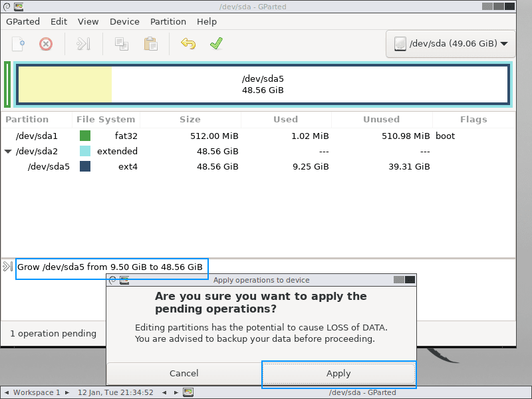532x399 pixels.
Task: Select the ext4 swatch next to sda5
Action: (x=84, y=166)
